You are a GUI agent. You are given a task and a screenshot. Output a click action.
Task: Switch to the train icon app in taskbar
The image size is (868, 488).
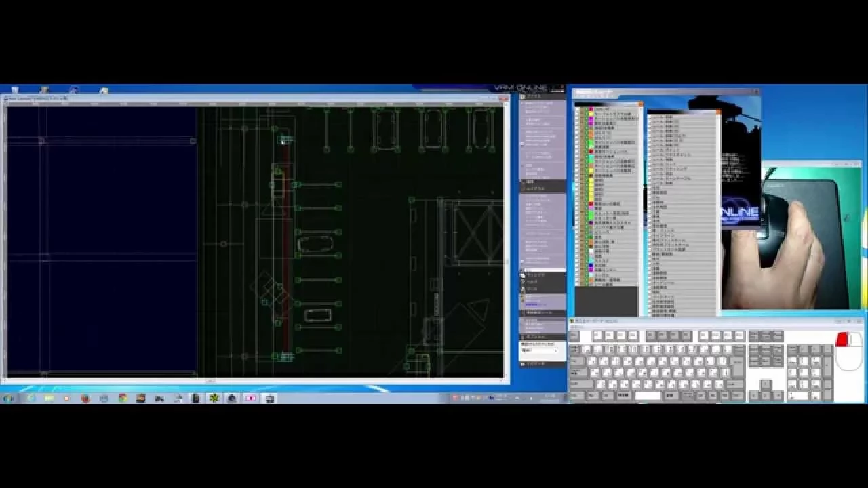click(269, 398)
